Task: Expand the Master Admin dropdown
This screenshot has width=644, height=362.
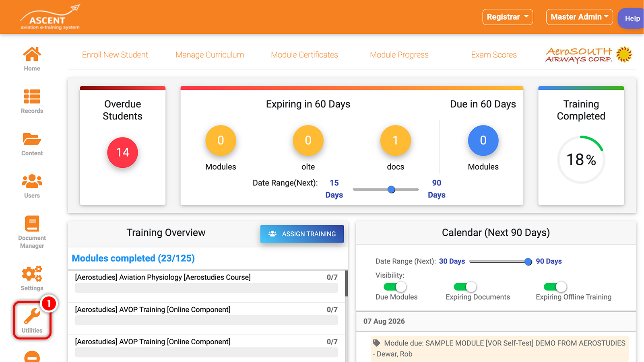Action: 579,17
